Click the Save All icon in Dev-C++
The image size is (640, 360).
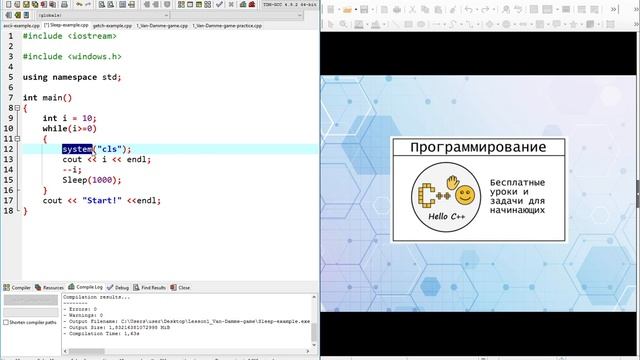click(x=35, y=4)
